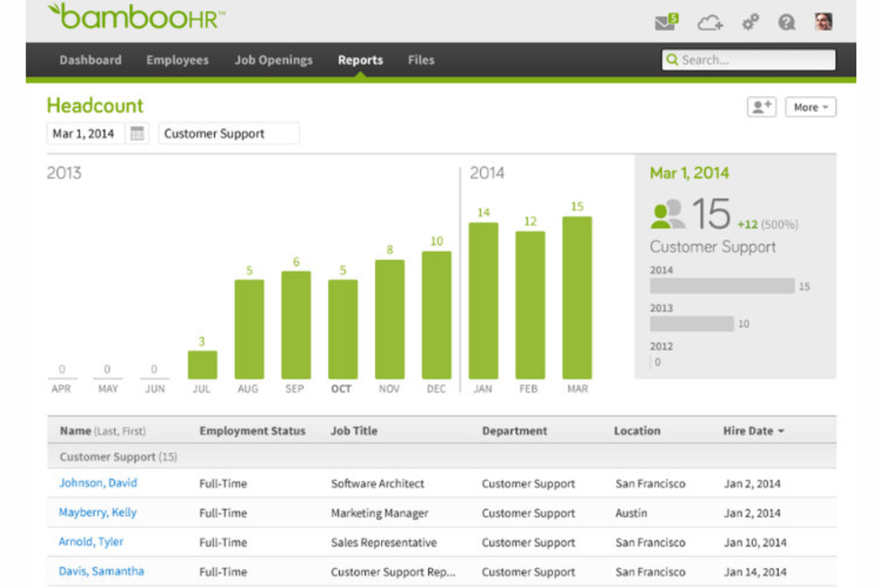This screenshot has width=882, height=588.
Task: Open the messages inbox envelope icon
Action: (x=666, y=22)
